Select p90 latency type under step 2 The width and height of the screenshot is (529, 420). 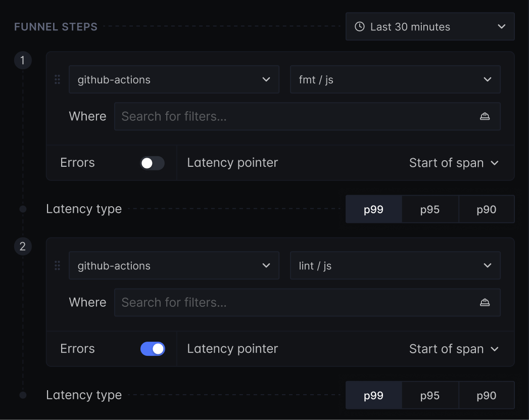pos(486,395)
